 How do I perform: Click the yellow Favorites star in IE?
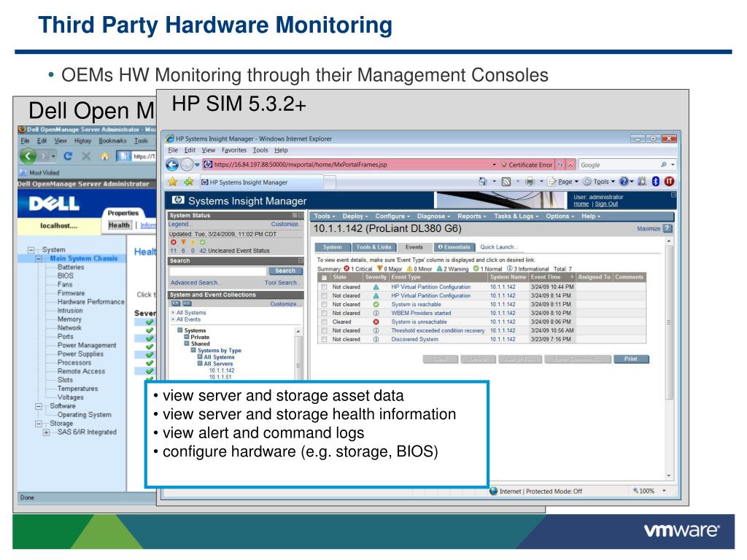click(173, 182)
